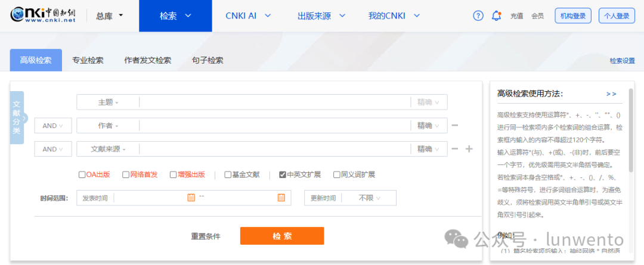Tick the 同义词扩展 checkbox
This screenshot has width=644, height=265.
337,174
